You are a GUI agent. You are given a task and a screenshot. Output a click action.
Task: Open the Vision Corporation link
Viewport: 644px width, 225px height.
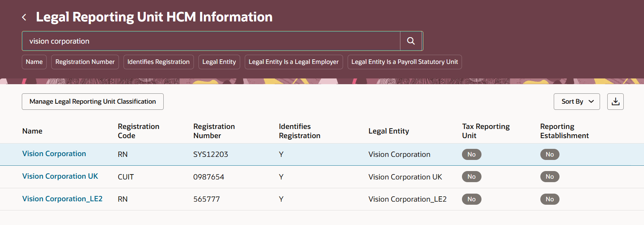click(x=54, y=154)
